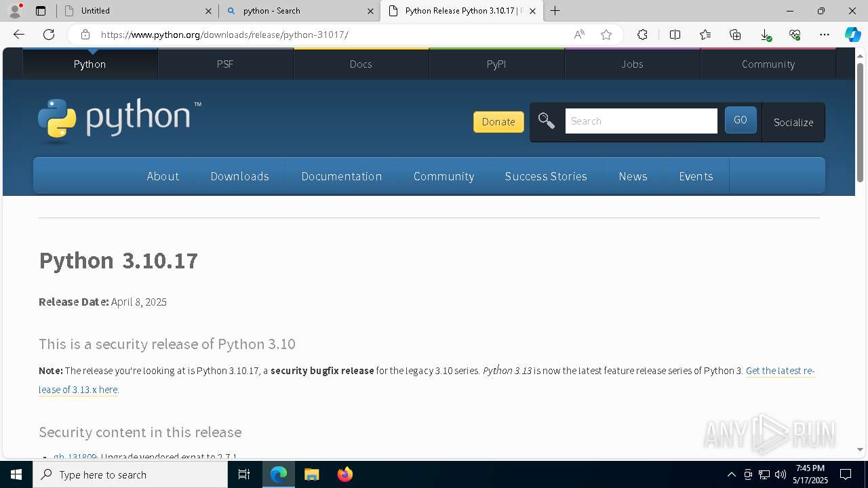Click the browser address bar URL

pos(224,35)
